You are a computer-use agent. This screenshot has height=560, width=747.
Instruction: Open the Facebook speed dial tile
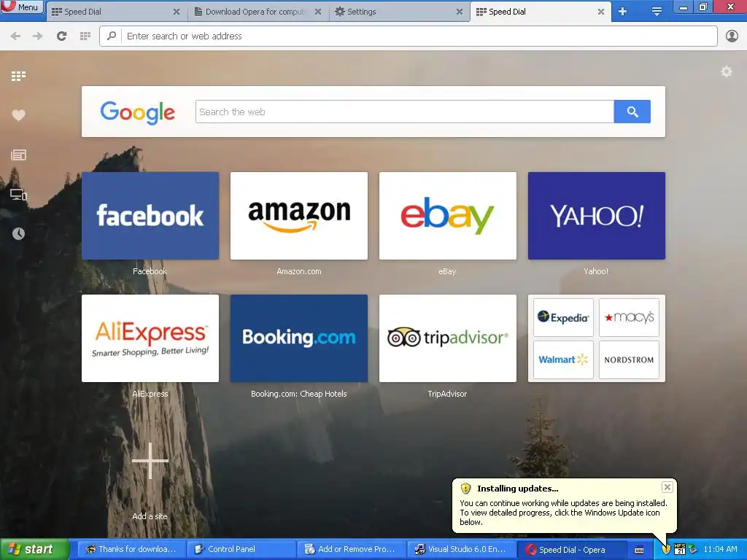[150, 216]
